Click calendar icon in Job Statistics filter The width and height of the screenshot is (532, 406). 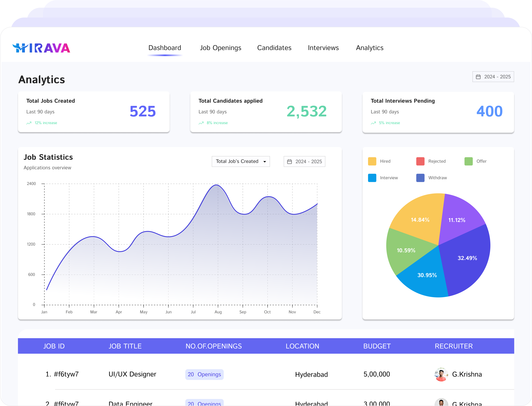[x=289, y=162]
